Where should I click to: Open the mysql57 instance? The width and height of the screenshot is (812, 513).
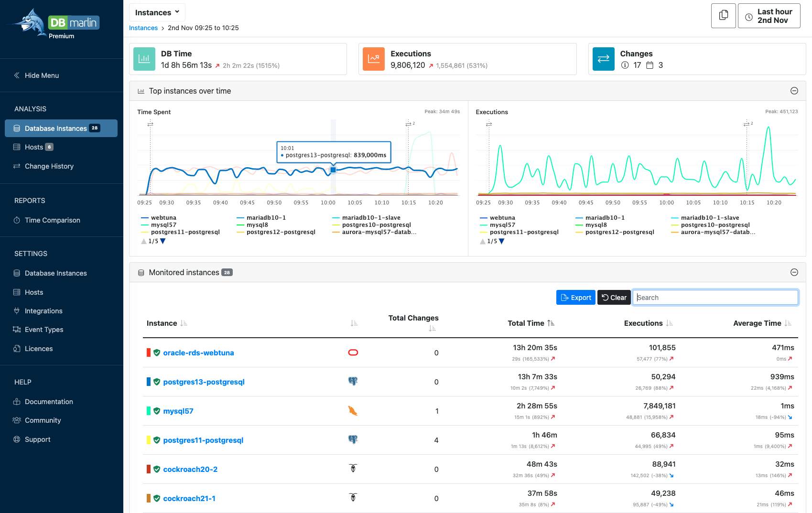[178, 411]
